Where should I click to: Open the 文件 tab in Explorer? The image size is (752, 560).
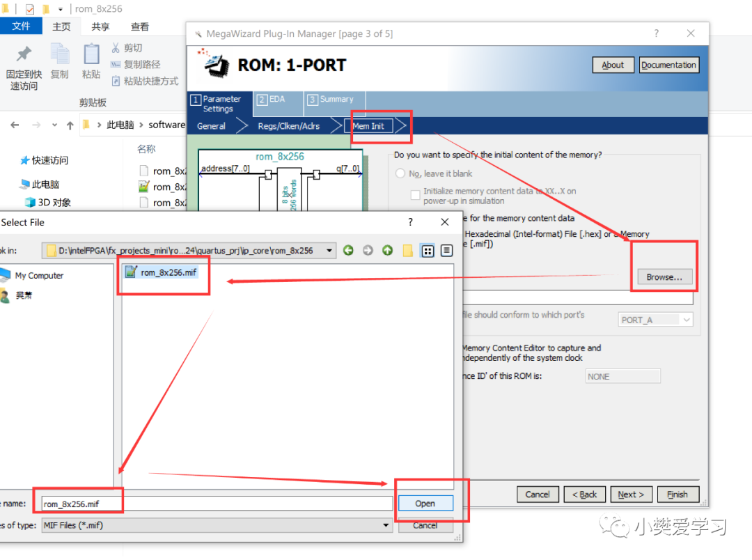pyautogui.click(x=21, y=26)
